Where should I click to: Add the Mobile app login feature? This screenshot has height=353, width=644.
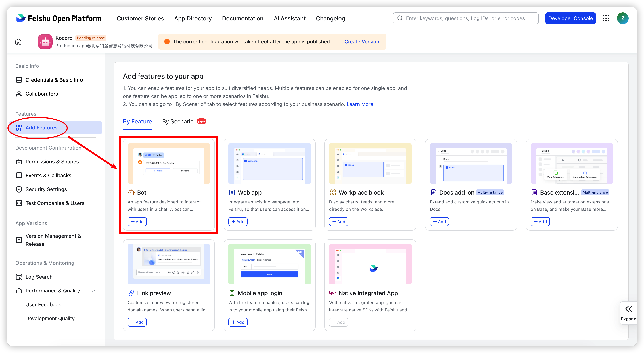click(x=238, y=322)
